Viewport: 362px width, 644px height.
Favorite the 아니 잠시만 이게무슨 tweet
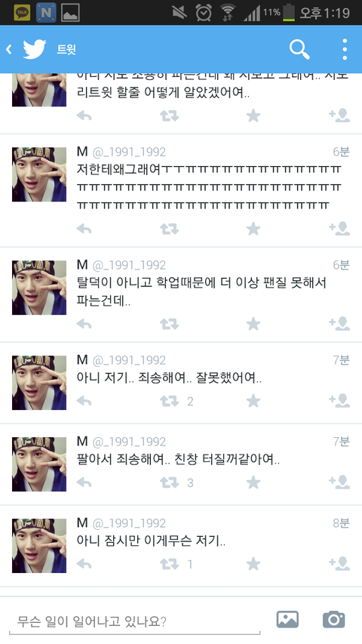[253, 564]
